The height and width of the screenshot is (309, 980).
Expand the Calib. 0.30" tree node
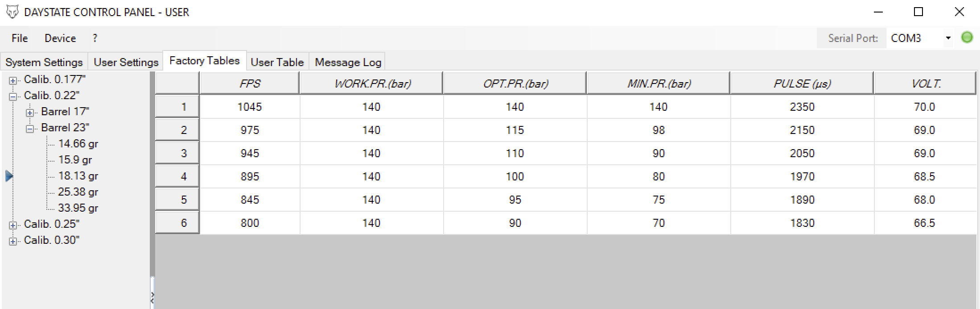[13, 242]
